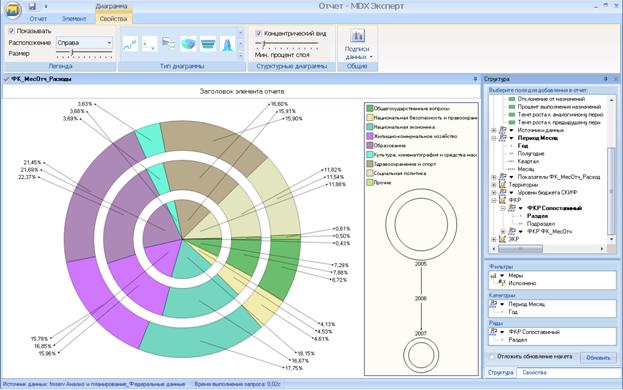Toggle the Концентрический вид checkbox
The height and width of the screenshot is (390, 623).
point(259,33)
